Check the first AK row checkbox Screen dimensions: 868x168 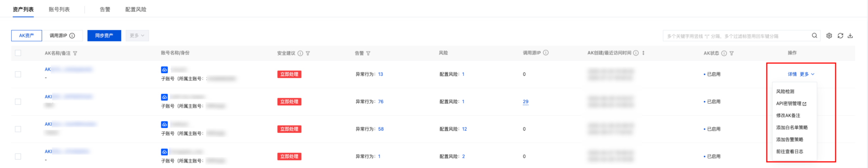pyautogui.click(x=18, y=74)
